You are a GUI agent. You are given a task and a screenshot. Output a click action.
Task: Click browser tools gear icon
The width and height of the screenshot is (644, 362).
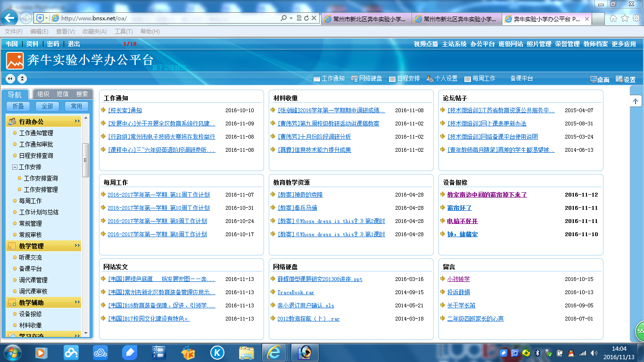click(x=636, y=18)
